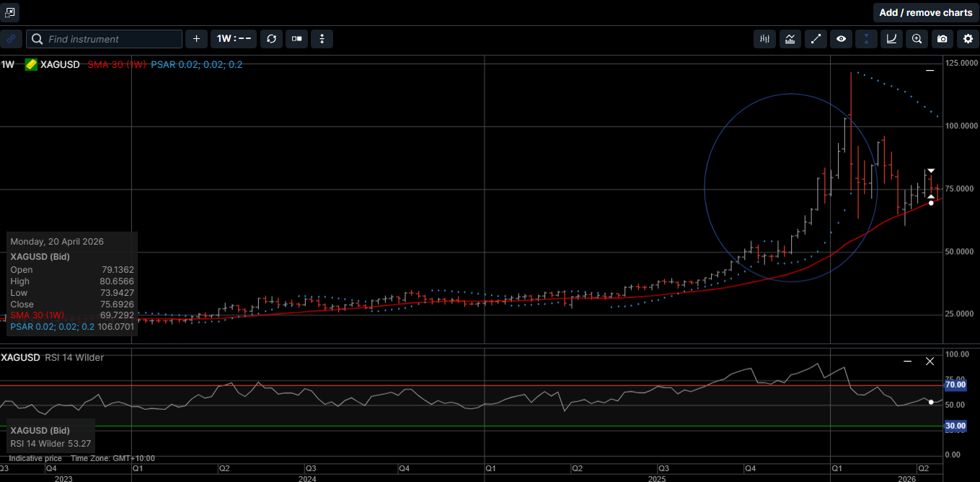This screenshot has width=980, height=482.
Task: Click the PSAR 0.02; 0.02; 0.2 label
Action: point(196,64)
